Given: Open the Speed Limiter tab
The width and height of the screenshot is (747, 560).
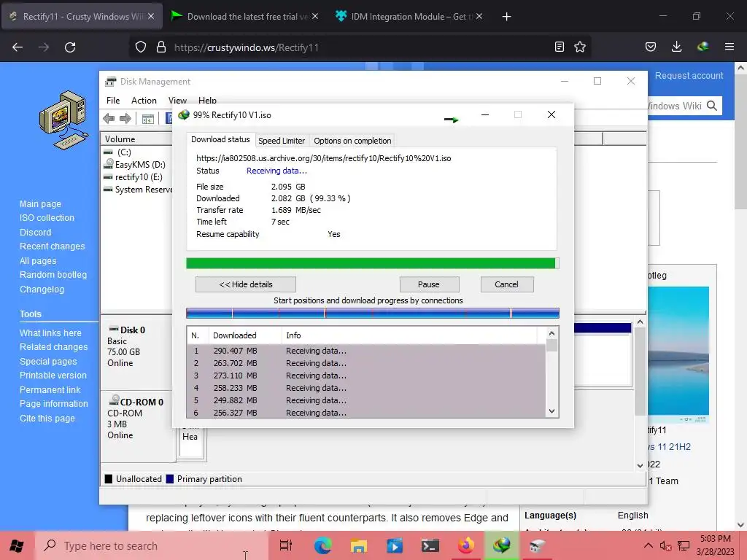Looking at the screenshot, I should pyautogui.click(x=282, y=141).
